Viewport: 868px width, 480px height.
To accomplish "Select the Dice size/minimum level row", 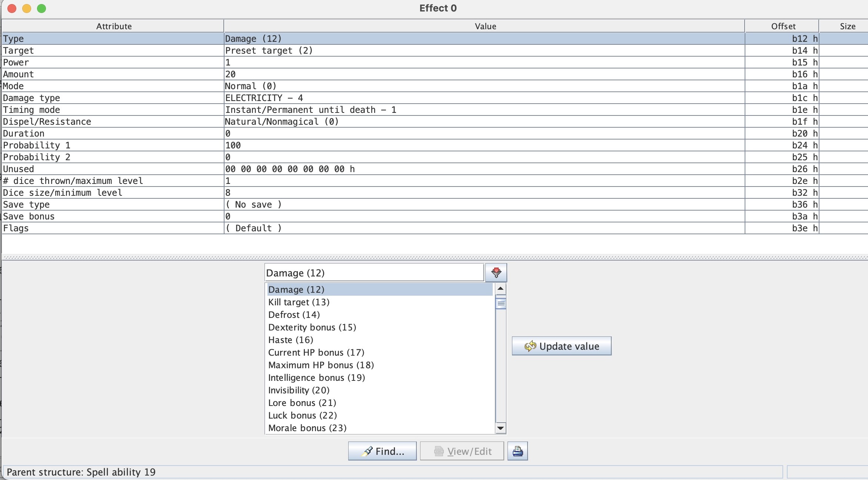I will tap(435, 192).
